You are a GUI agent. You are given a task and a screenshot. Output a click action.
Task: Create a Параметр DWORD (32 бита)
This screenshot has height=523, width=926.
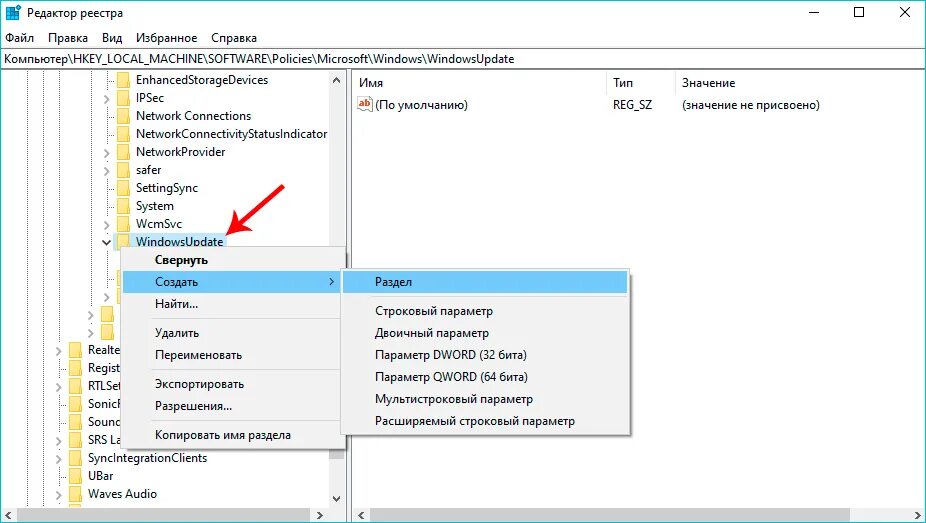coord(485,355)
